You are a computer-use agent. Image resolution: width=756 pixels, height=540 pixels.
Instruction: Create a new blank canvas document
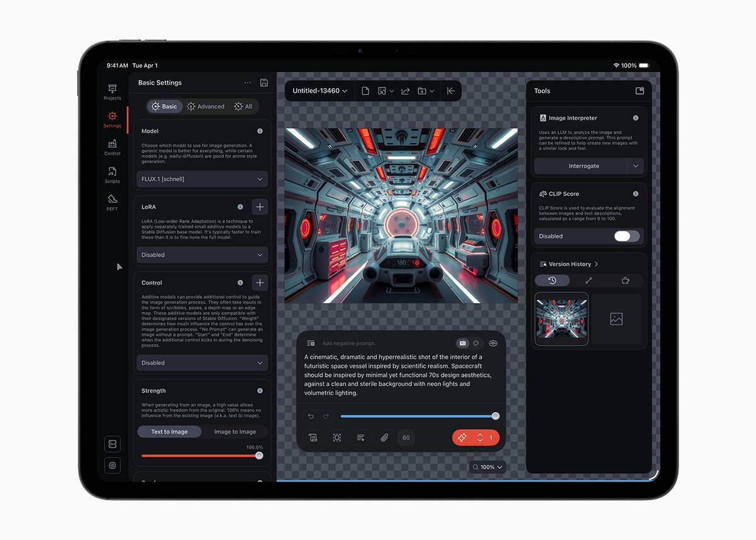pos(365,91)
